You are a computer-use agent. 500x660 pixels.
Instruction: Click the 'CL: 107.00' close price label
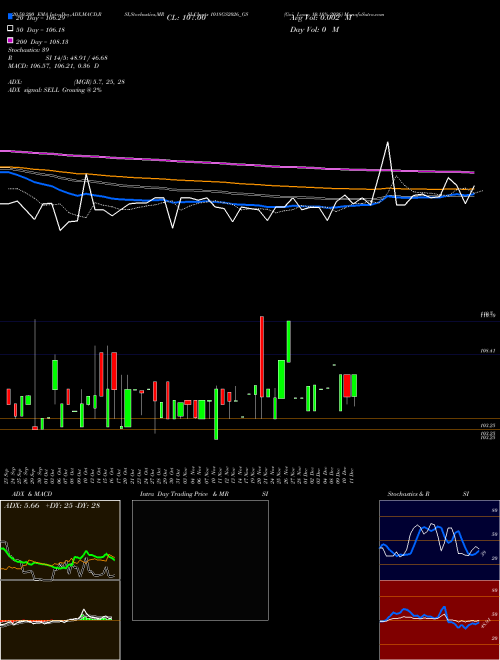(186, 18)
